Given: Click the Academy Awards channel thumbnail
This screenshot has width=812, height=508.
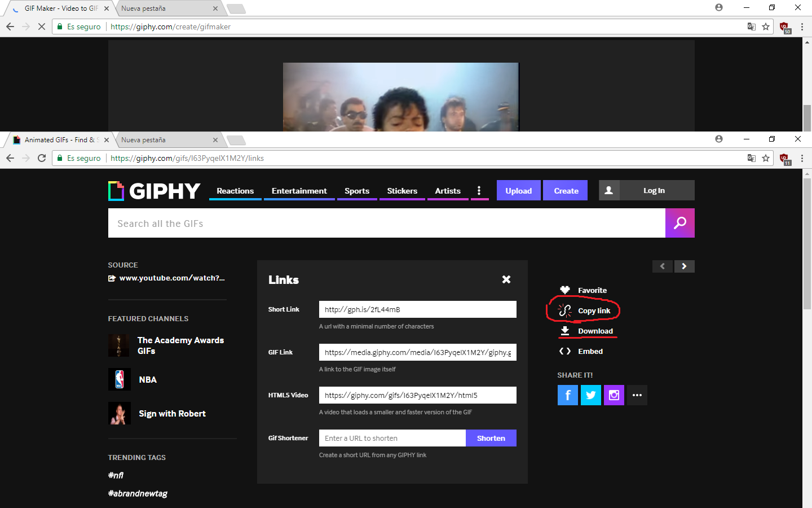Looking at the screenshot, I should coord(119,345).
